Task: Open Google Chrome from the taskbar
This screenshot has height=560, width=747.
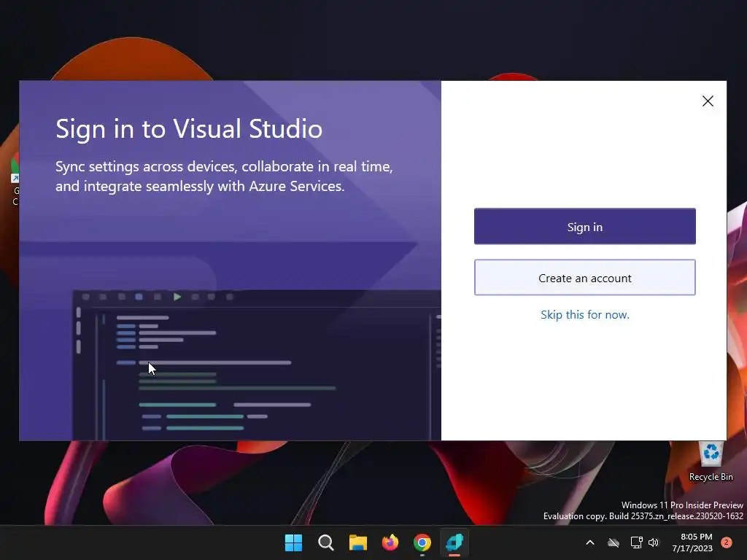Action: click(x=422, y=542)
